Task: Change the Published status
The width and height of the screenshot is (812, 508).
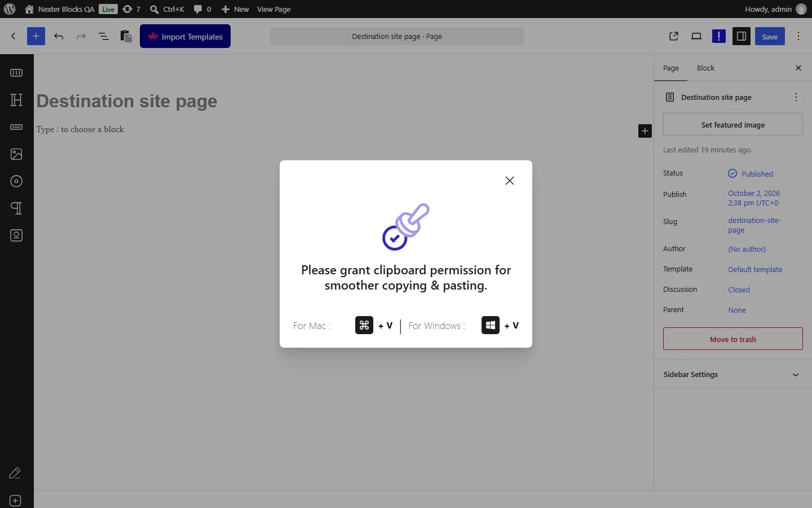Action: click(751, 174)
